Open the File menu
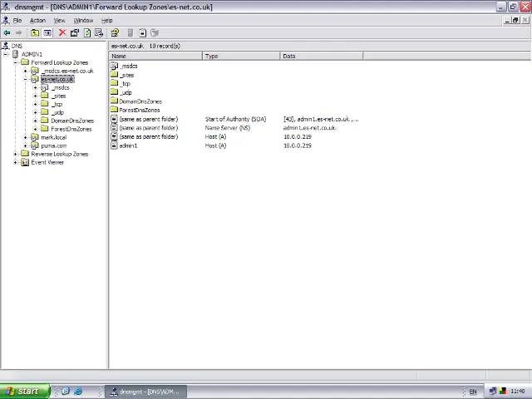 tap(17, 20)
